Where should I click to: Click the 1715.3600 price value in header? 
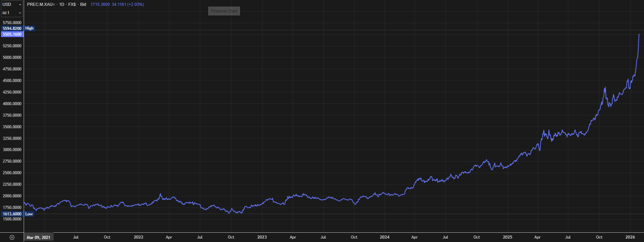coord(100,4)
